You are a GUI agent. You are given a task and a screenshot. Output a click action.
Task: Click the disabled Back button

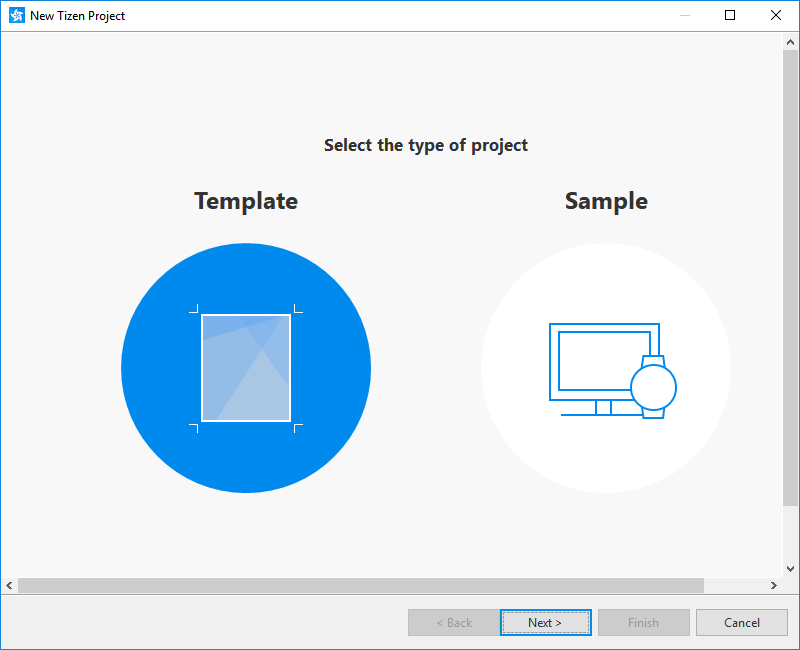454,622
